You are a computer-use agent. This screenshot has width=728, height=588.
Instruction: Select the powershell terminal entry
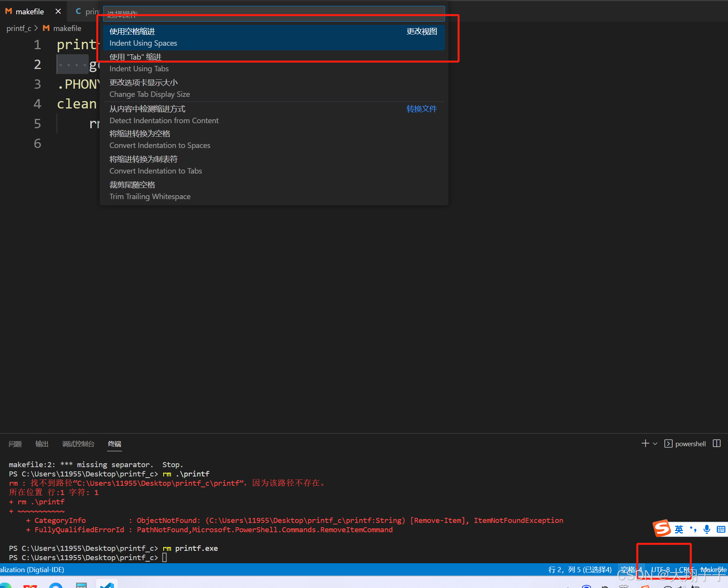pos(690,444)
